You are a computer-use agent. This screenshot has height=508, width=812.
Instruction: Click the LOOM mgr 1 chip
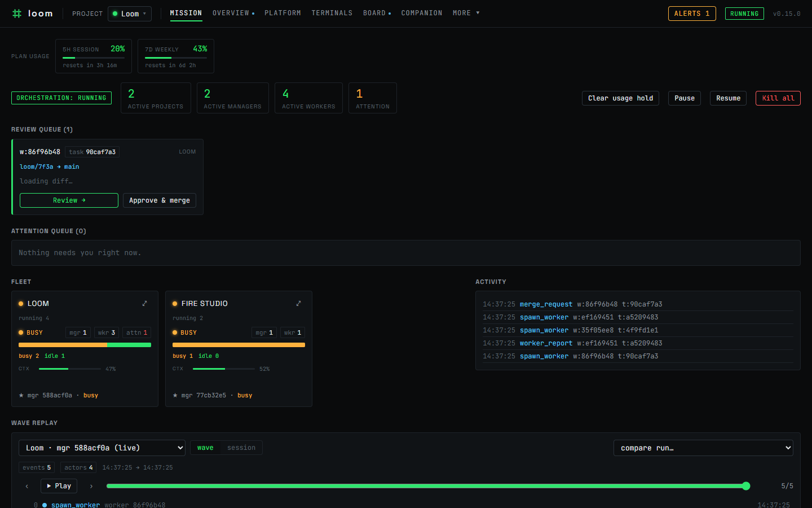pos(78,333)
